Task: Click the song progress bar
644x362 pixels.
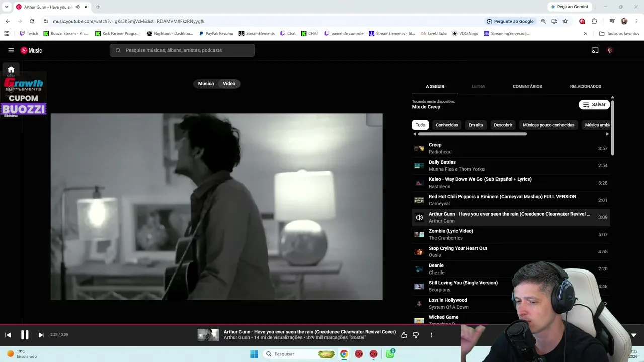Action: 230,324
